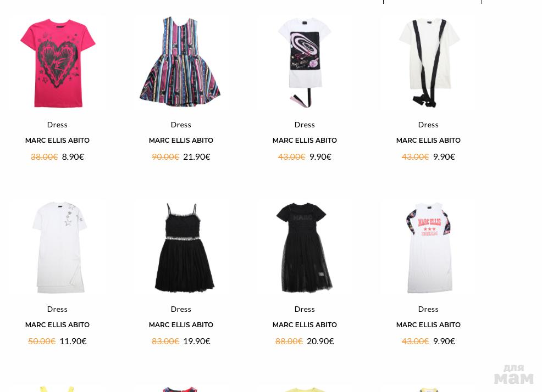Select the white galaxy print dress image

click(x=305, y=63)
